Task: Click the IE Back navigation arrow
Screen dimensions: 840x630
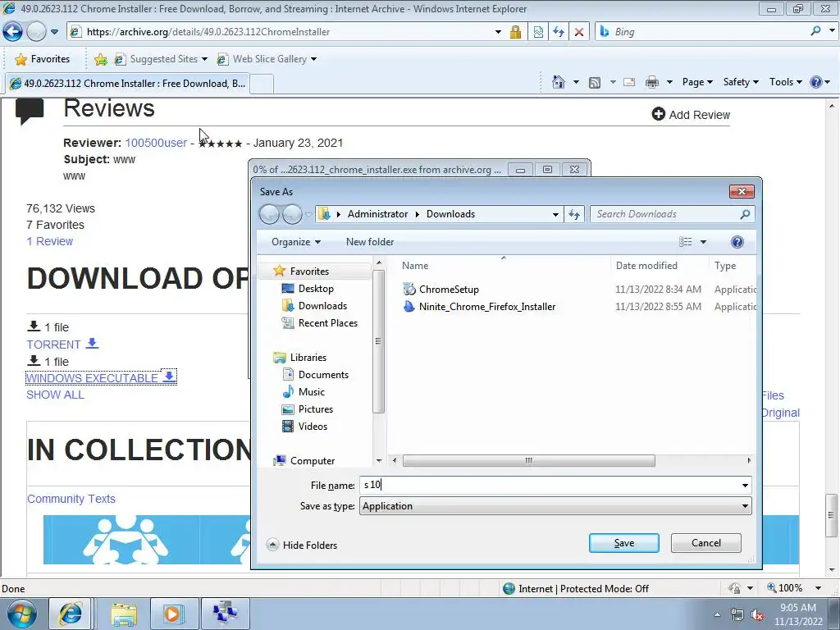Action: tap(13, 32)
